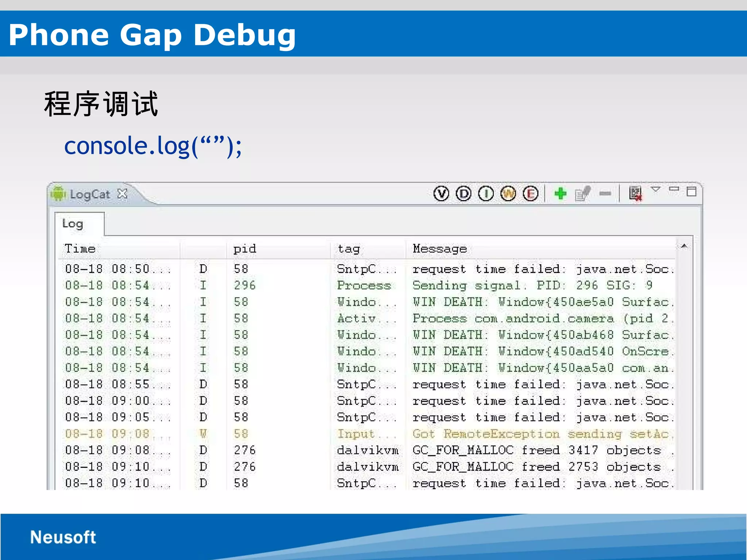
Task: Click the Time column header
Action: (120, 249)
